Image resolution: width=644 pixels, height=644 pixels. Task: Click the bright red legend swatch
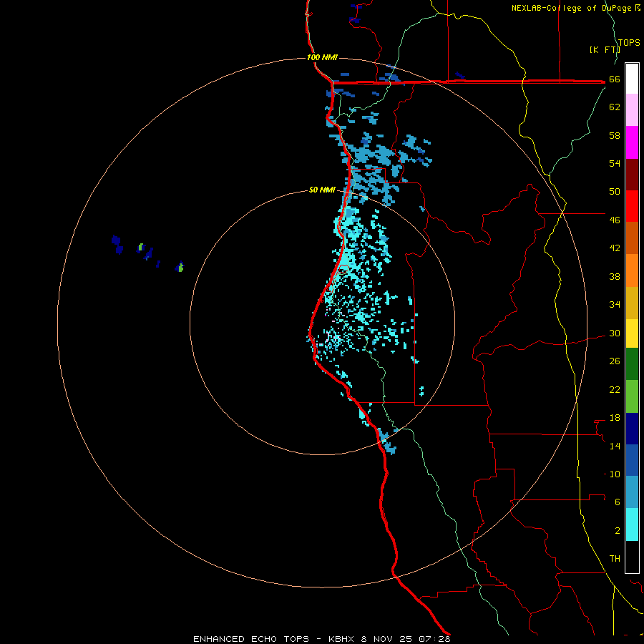(x=632, y=206)
